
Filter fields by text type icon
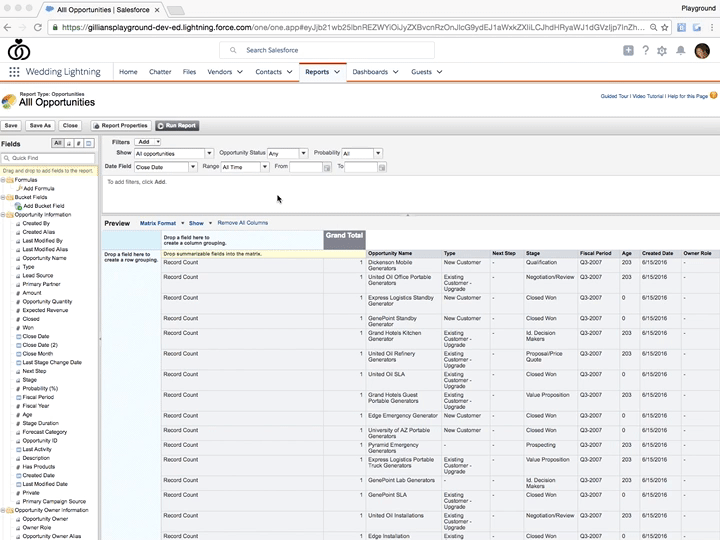pyautogui.click(x=69, y=143)
